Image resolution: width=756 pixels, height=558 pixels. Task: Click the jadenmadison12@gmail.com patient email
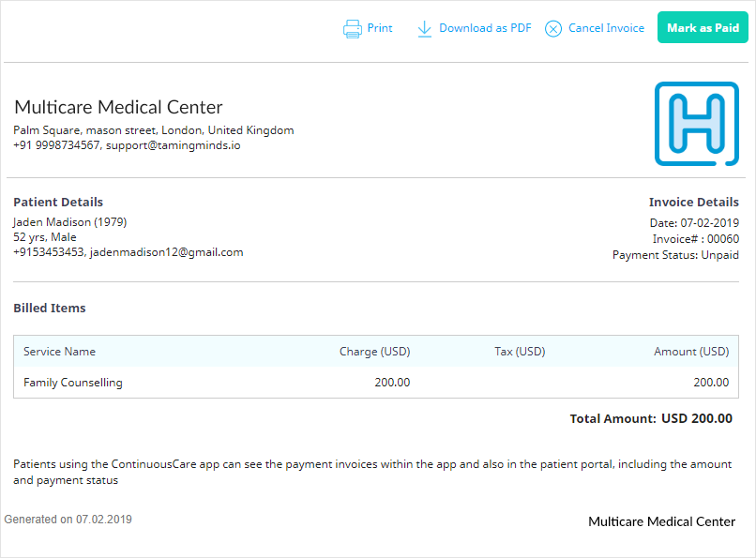166,252
